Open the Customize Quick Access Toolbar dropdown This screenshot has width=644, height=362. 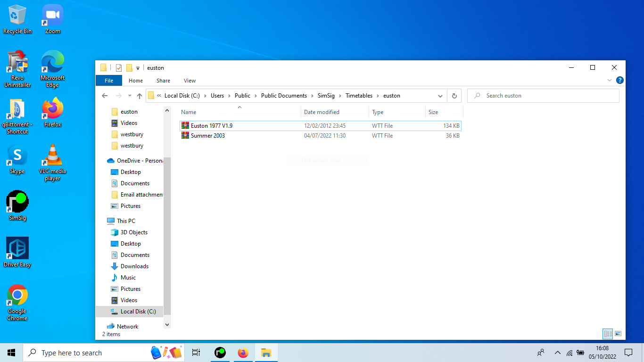(x=138, y=68)
